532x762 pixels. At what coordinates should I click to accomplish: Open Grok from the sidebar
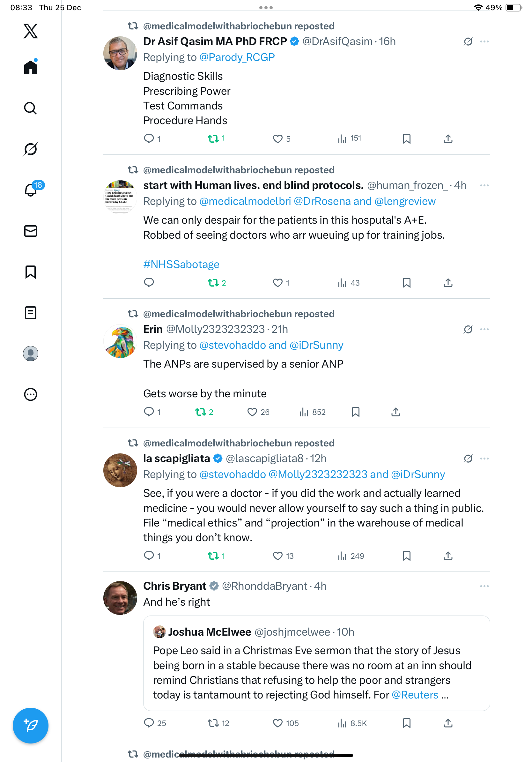pyautogui.click(x=31, y=149)
